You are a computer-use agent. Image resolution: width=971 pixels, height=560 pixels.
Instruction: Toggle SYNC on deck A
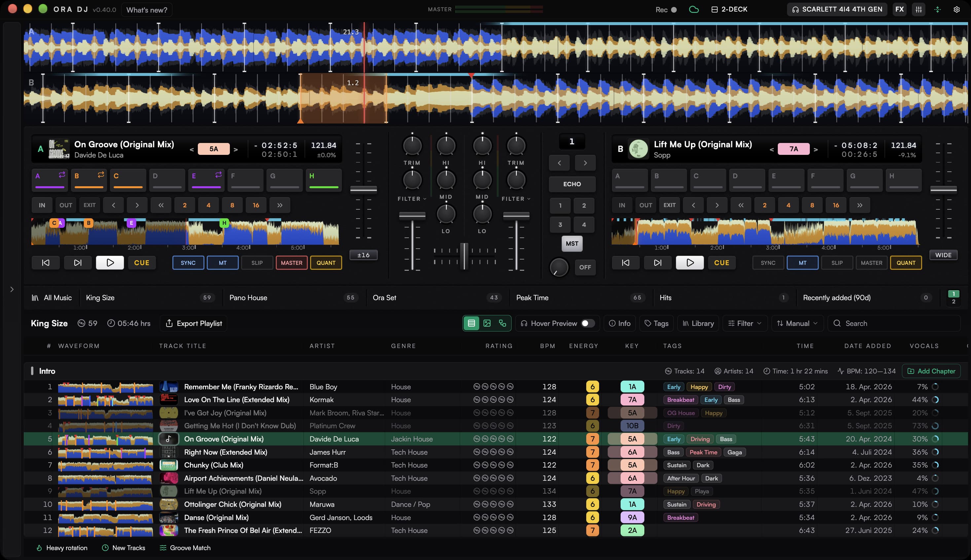188,263
